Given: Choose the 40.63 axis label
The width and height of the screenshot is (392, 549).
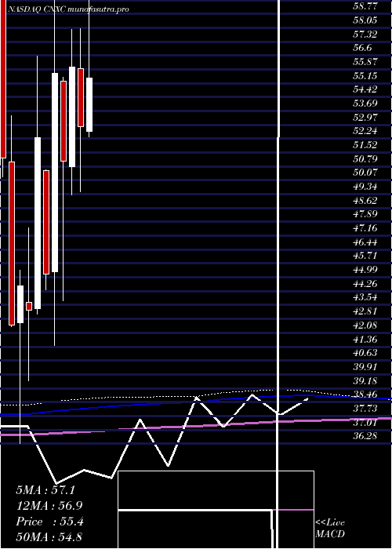Looking at the screenshot, I should pyautogui.click(x=365, y=353).
